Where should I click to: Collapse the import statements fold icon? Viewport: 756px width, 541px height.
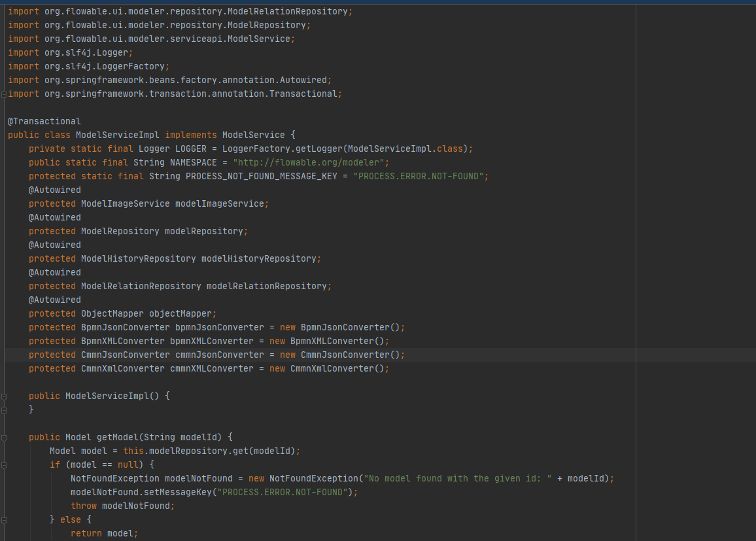[x=4, y=94]
